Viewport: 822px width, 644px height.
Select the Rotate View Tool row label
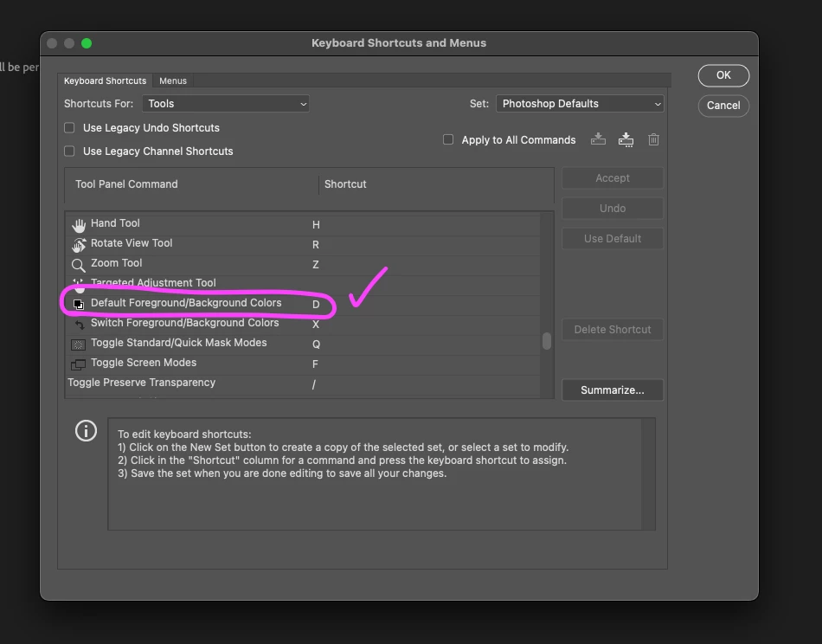click(x=132, y=243)
